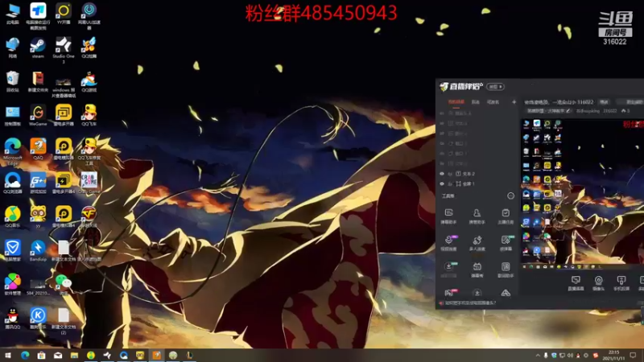Add a new scene with plus button

pyautogui.click(x=514, y=102)
